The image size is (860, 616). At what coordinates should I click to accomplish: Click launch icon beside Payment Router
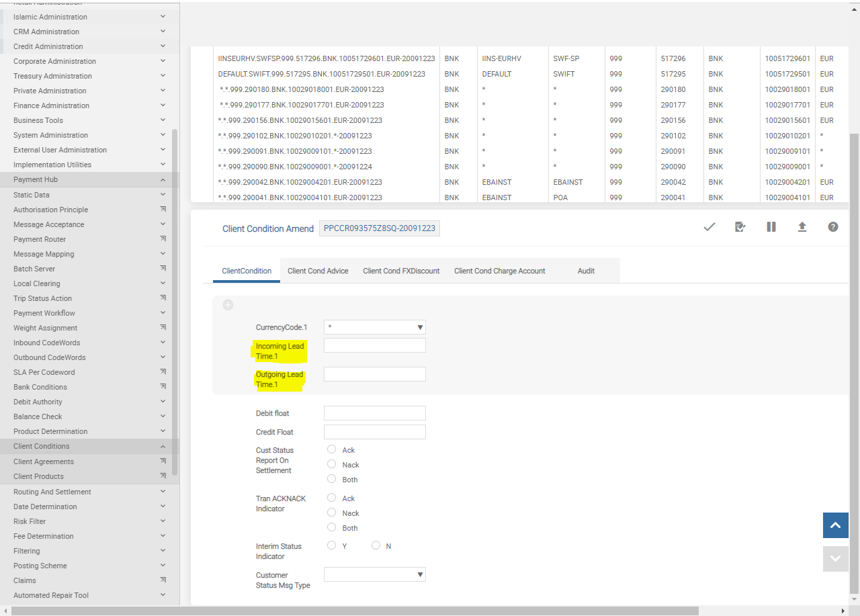(163, 239)
